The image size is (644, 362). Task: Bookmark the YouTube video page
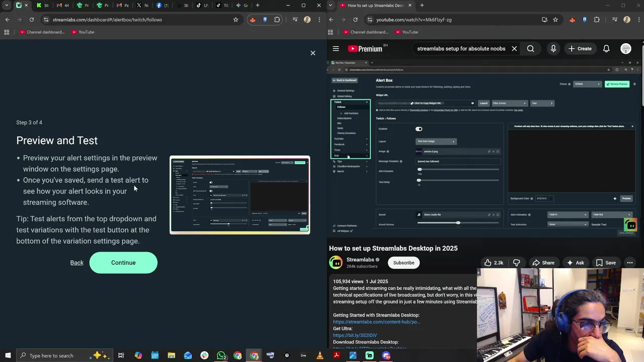555,20
